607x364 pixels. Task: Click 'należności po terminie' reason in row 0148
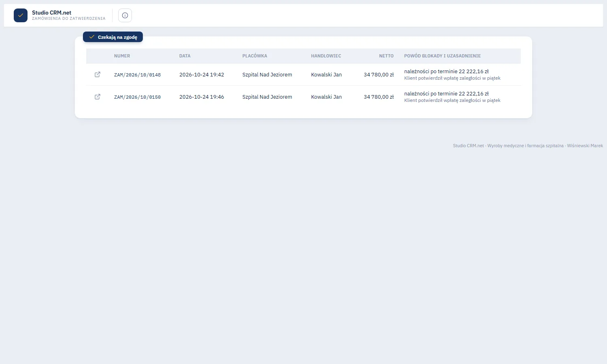pos(446,72)
